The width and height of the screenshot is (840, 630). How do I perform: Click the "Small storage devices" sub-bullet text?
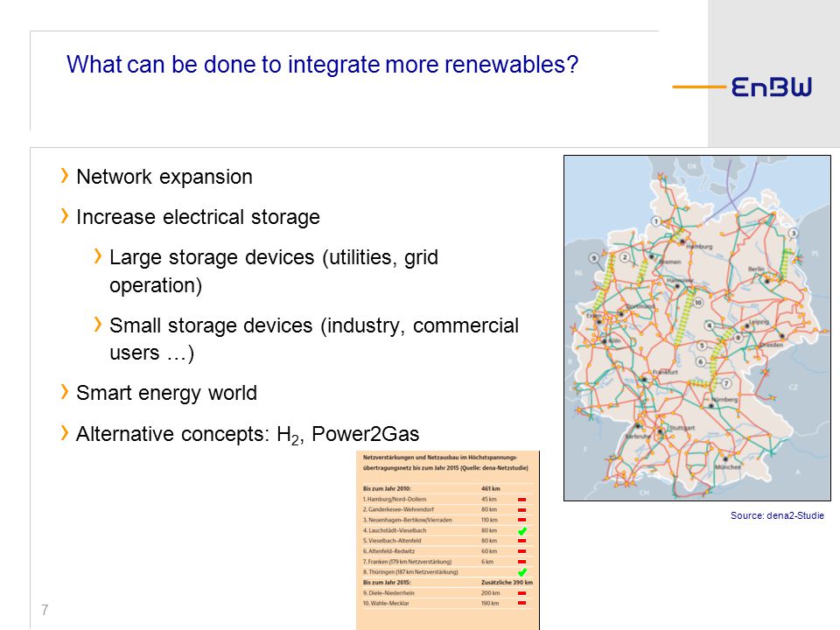pyautogui.click(x=314, y=339)
